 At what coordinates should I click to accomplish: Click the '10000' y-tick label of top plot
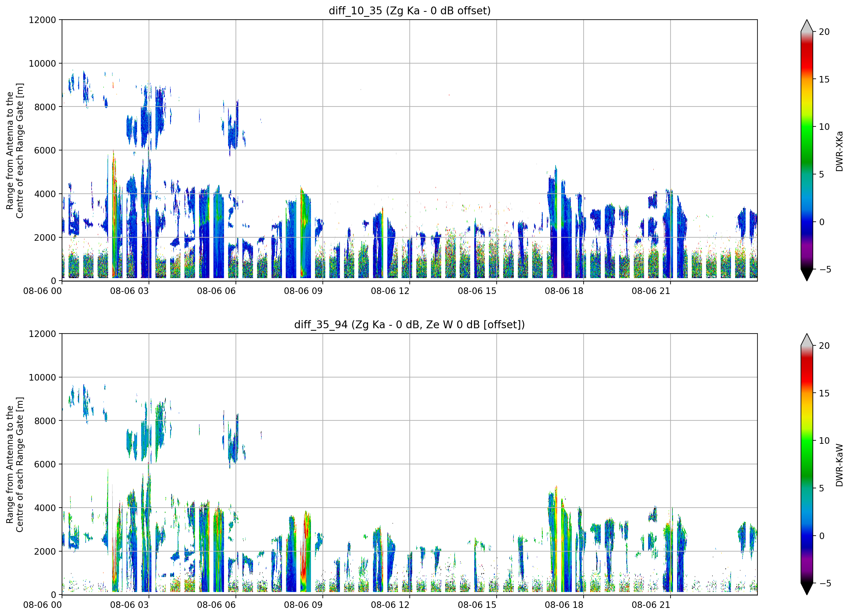42,64
